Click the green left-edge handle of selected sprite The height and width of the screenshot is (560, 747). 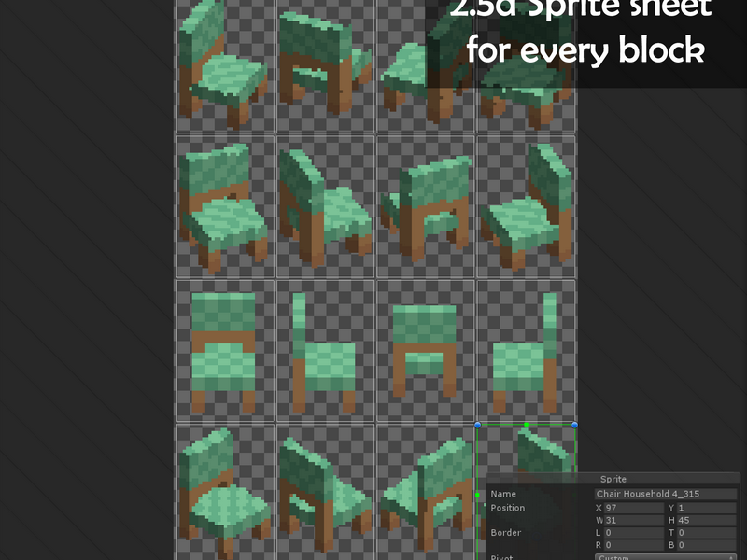(477, 496)
